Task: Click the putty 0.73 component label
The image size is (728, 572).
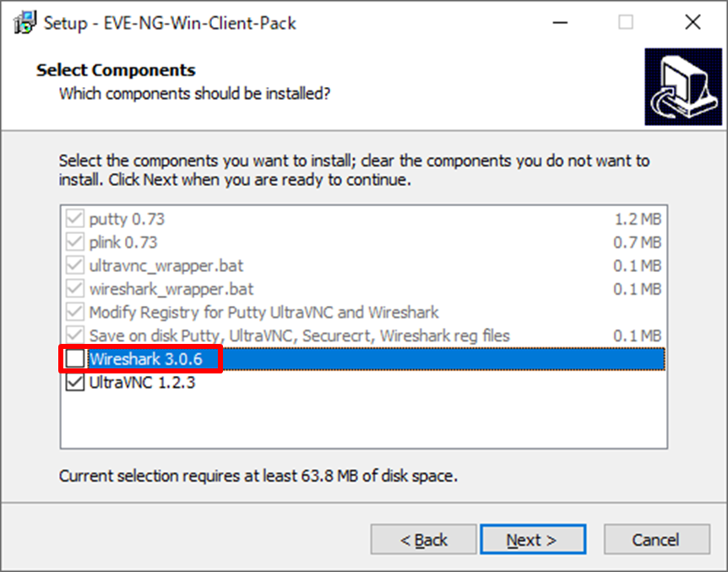Action: 127,220
